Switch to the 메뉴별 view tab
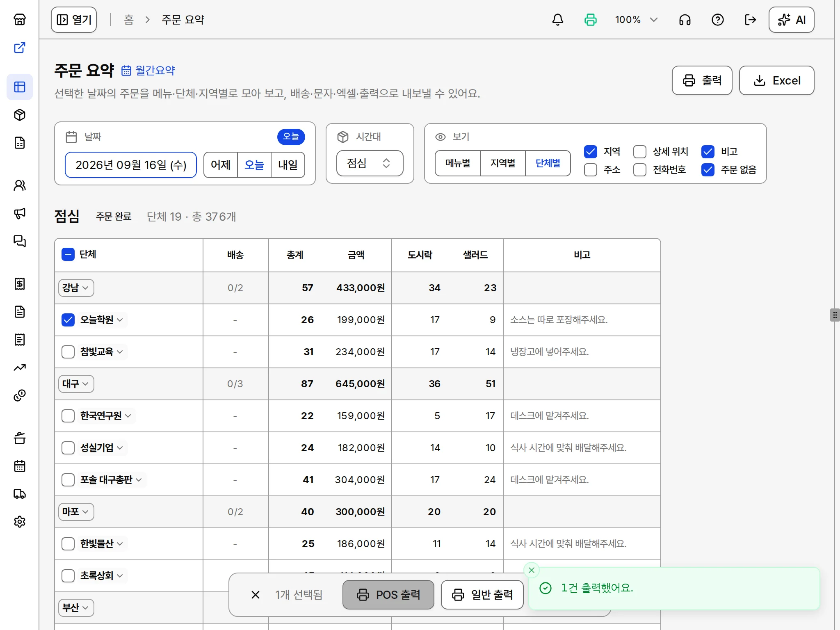This screenshot has height=630, width=840. [458, 163]
